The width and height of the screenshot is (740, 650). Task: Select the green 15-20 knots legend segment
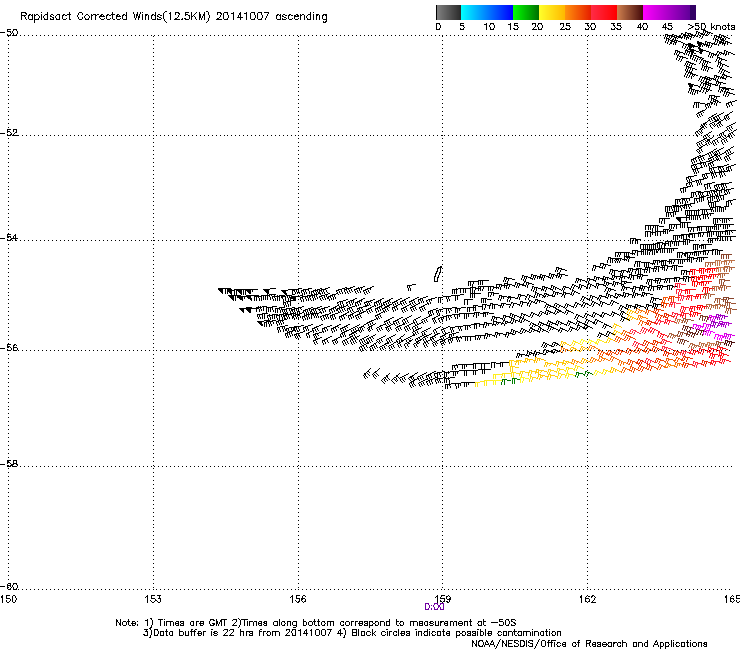point(526,12)
